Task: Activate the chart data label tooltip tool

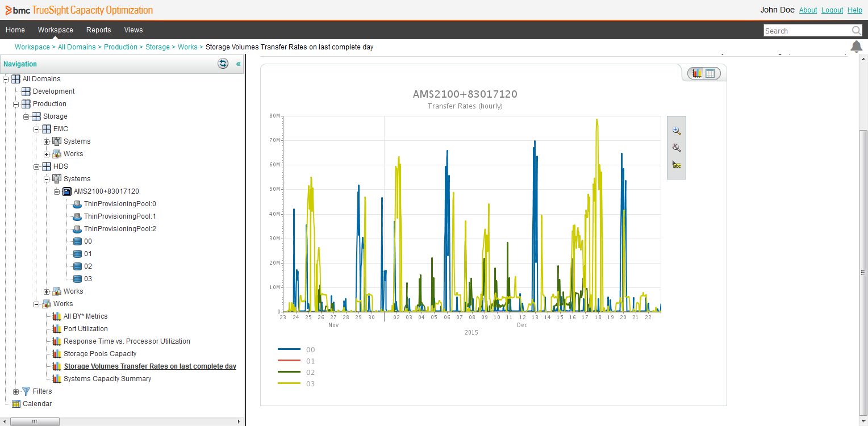Action: (676, 165)
